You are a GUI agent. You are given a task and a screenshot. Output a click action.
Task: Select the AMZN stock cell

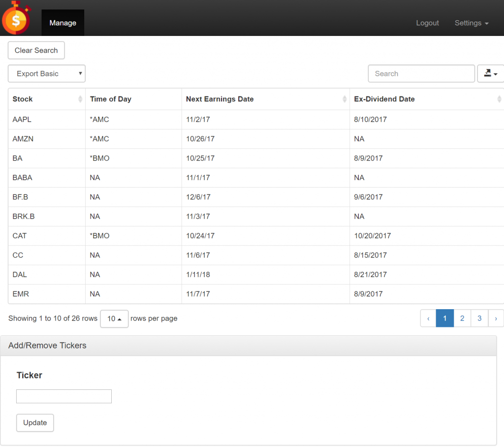tap(47, 139)
